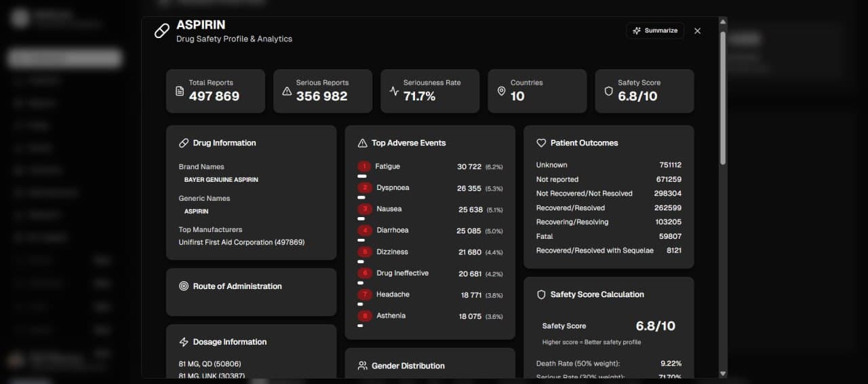Click the shield icon on the top Safety Score card

pos(608,91)
